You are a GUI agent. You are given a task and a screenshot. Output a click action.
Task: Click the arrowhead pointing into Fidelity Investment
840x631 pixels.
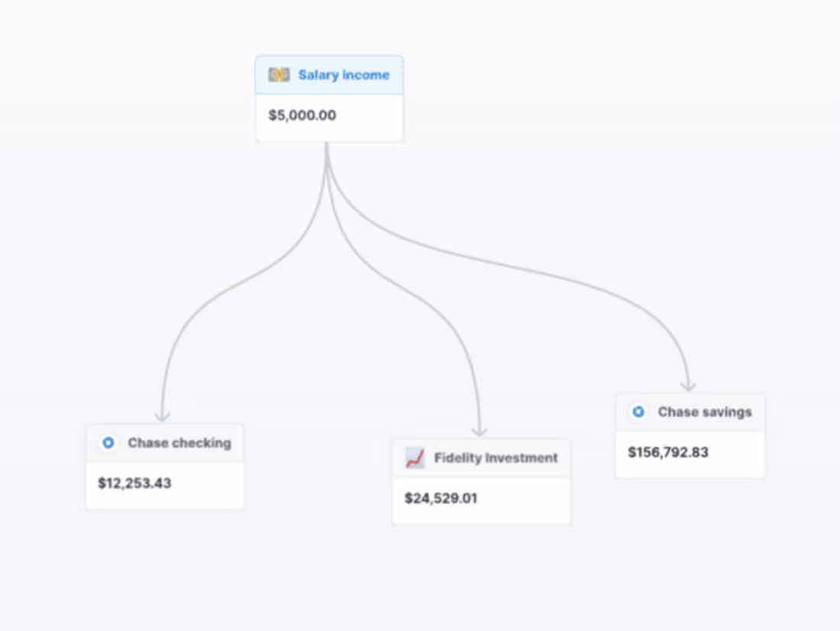coord(480,432)
